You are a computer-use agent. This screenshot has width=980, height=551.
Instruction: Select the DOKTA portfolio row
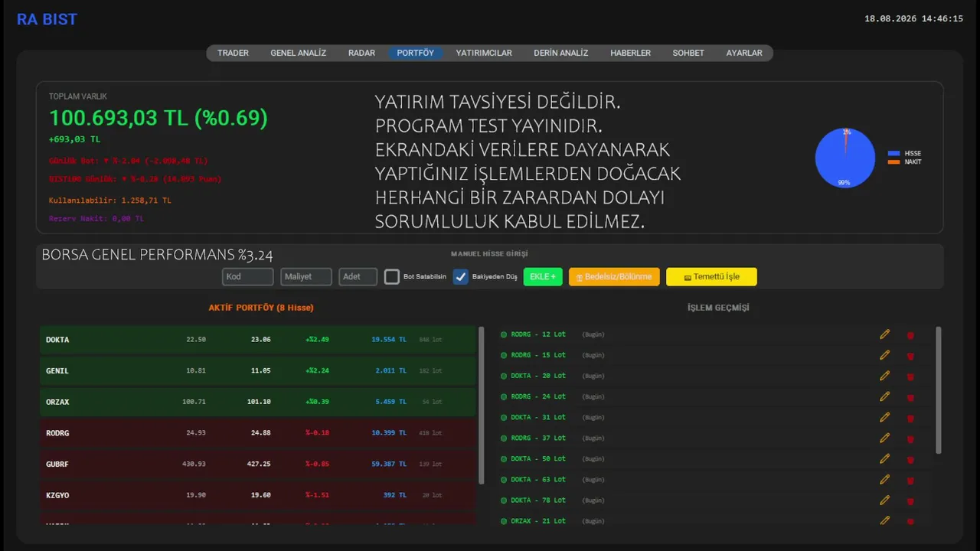(x=258, y=340)
